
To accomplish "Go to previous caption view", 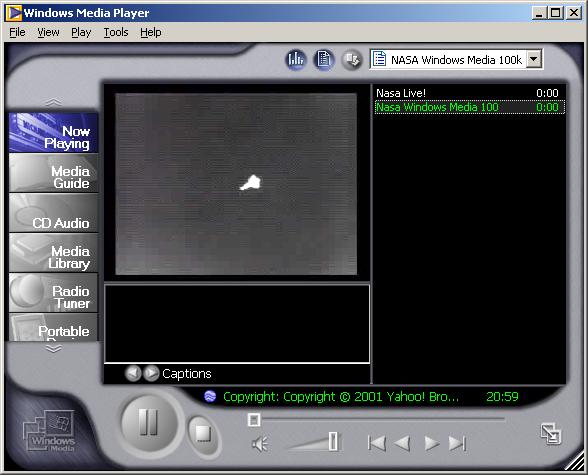I will (133, 373).
